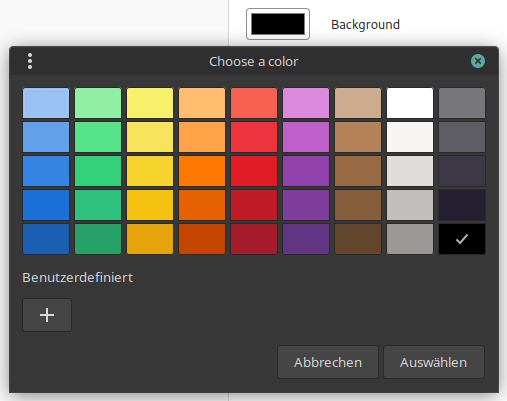The height and width of the screenshot is (401, 507).
Task: Select the bright orange swatch in middle row
Action: 202,171
